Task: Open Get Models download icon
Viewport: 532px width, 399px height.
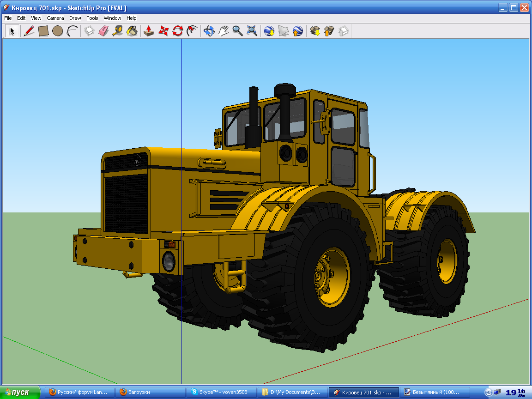Action: pos(315,31)
